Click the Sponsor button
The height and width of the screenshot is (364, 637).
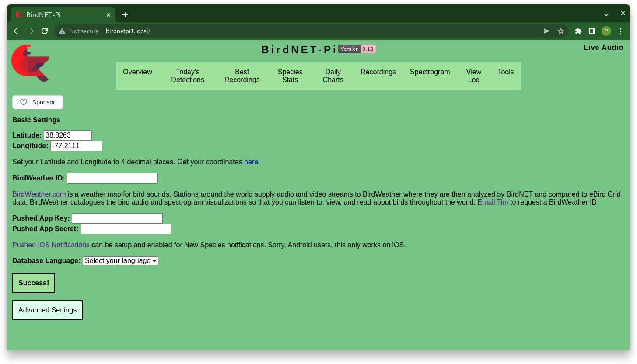38,102
